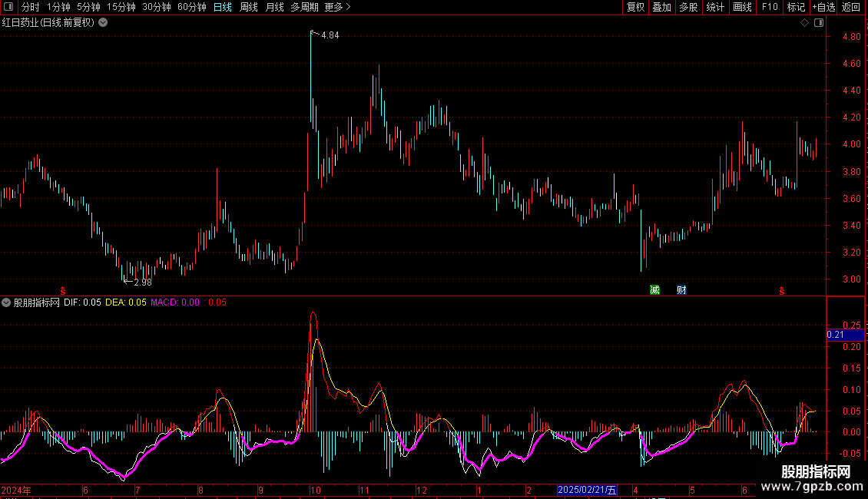
Task: Click the red S marker near June 2024
Action: 62,291
